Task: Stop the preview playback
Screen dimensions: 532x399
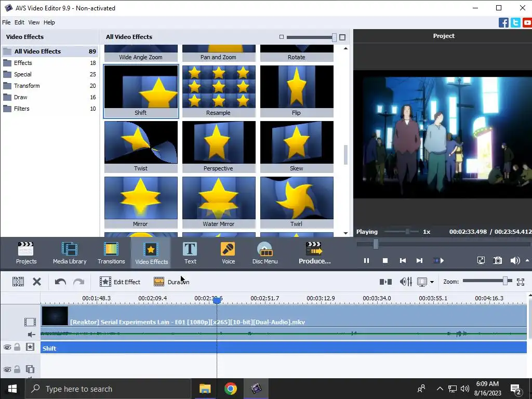Action: (x=385, y=261)
